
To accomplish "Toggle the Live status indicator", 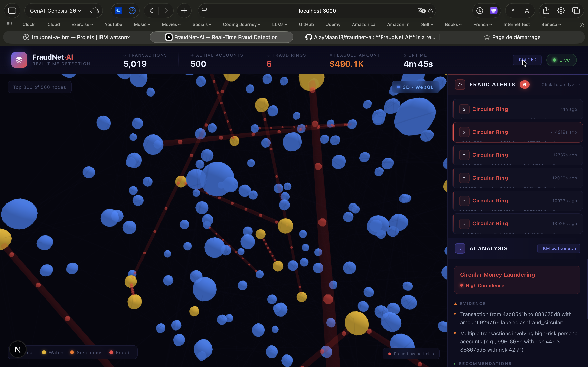I will (x=561, y=60).
